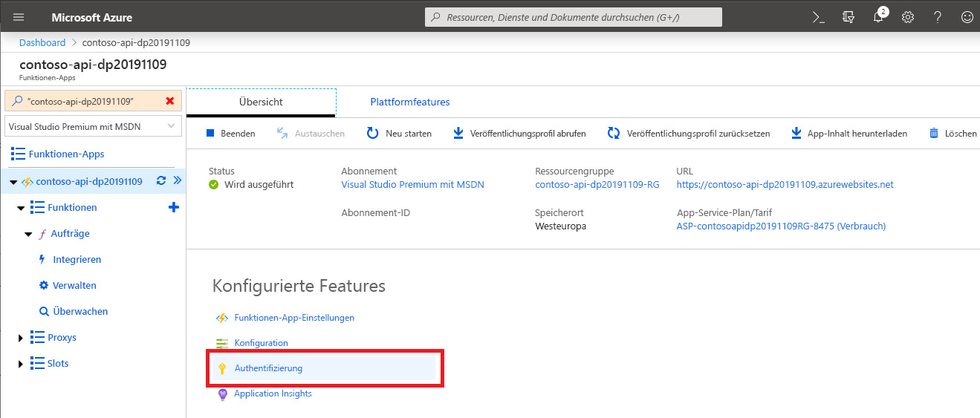980x418 pixels.
Task: Click the refresh icon beside contoso-api-dp20191109
Action: 161,180
